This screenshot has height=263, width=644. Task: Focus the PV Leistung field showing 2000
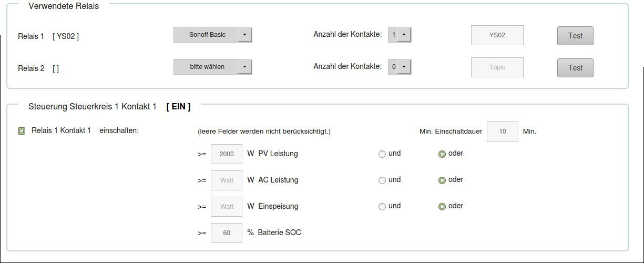pos(227,154)
